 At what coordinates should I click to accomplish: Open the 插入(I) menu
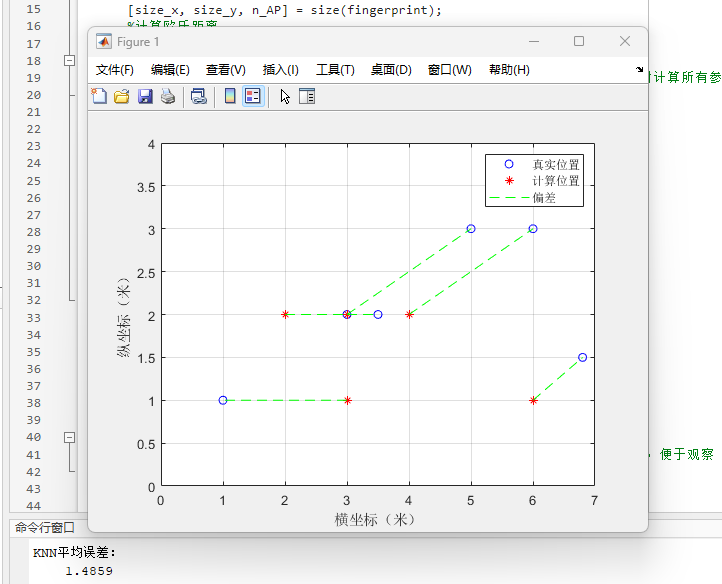(x=280, y=70)
